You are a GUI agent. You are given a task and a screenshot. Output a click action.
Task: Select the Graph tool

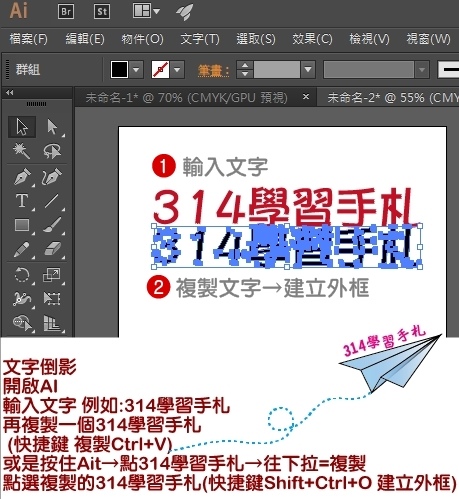(52, 323)
